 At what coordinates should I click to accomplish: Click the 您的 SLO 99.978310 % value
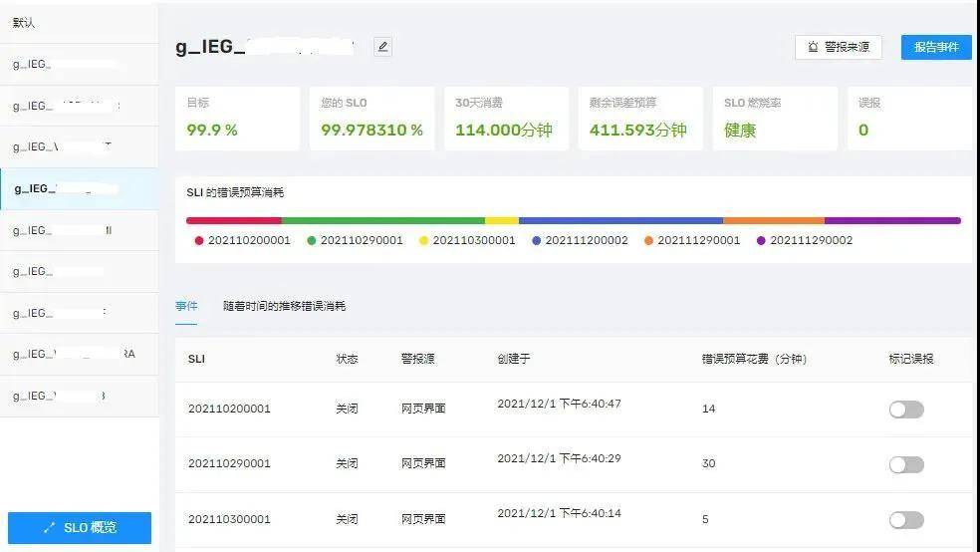click(371, 131)
